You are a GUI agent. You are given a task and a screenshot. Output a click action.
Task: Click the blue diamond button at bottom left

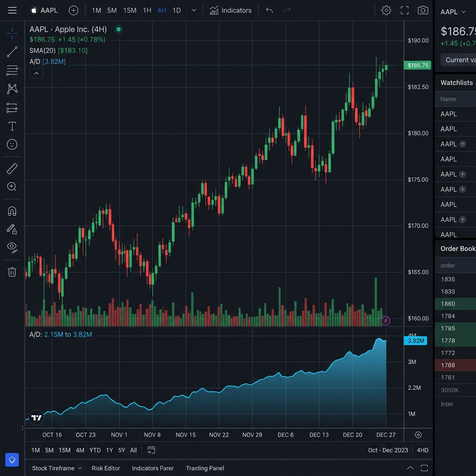12,460
